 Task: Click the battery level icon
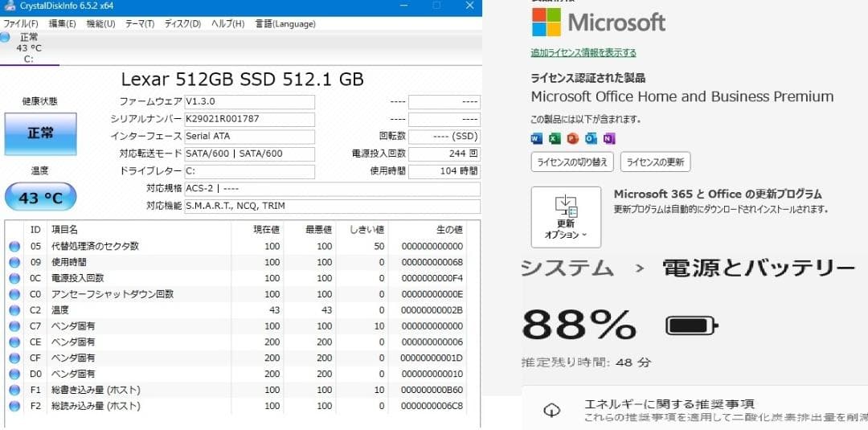[692, 326]
